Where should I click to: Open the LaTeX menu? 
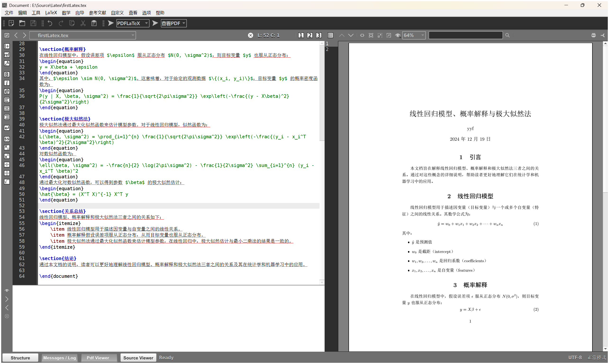click(51, 13)
